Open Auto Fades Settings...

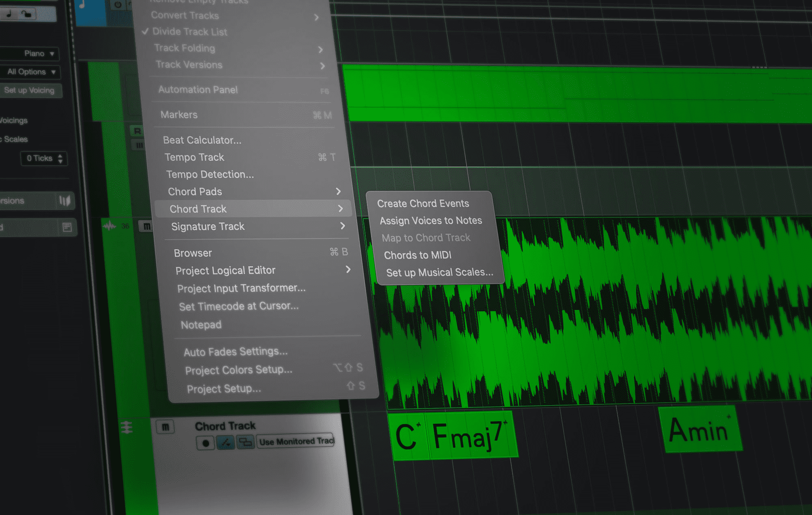click(x=235, y=351)
